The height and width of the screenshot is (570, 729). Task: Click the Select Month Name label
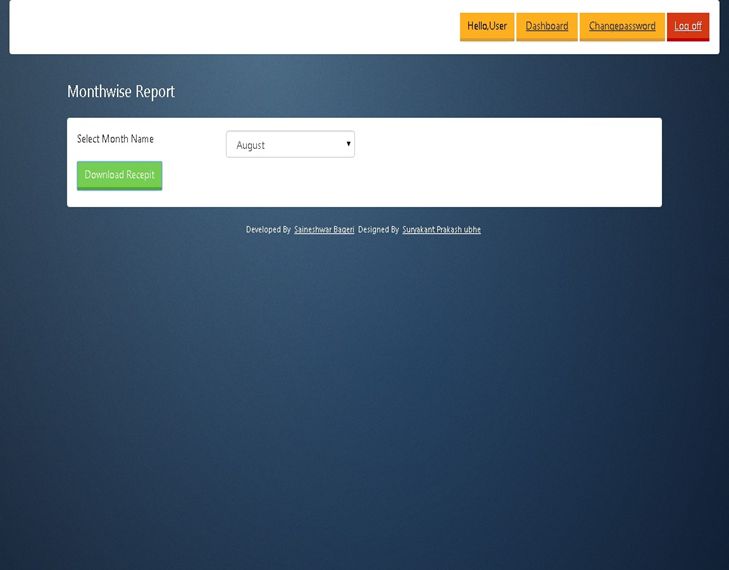(x=115, y=139)
